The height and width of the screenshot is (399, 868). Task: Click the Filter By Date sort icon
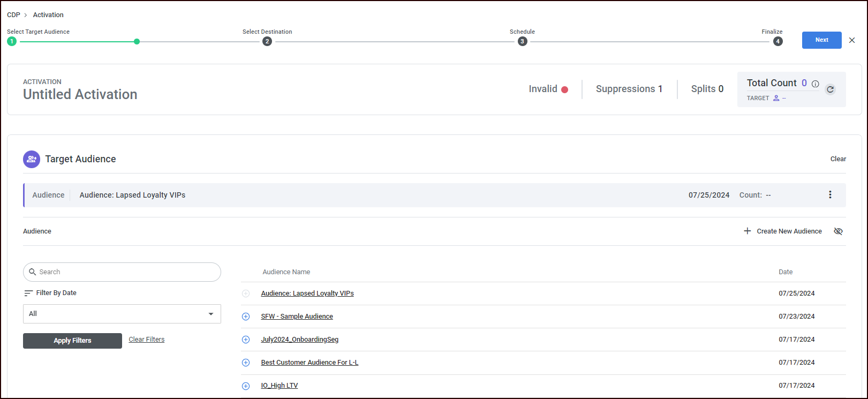[28, 293]
